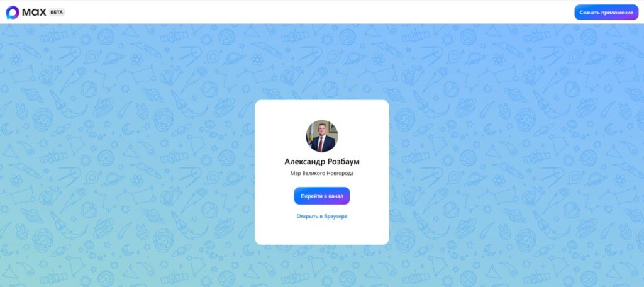This screenshot has height=287, width=644.
Task: Click the channel title below the avatar
Action: pos(321,162)
